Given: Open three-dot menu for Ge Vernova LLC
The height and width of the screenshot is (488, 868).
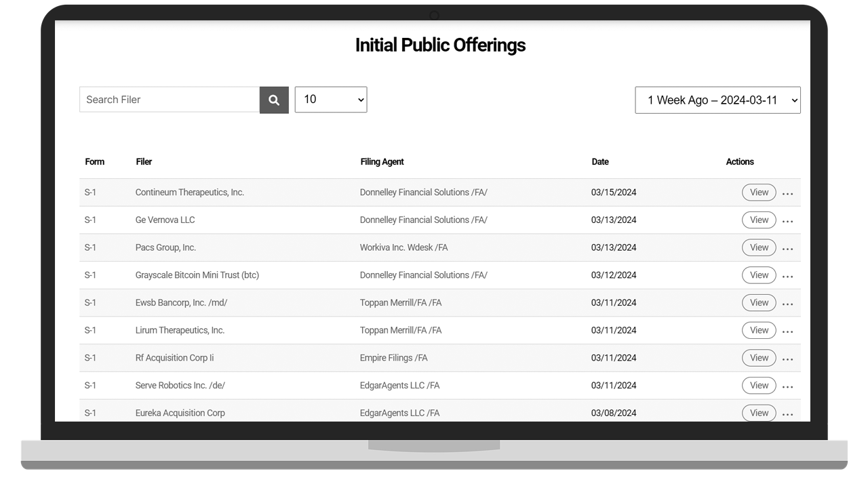Looking at the screenshot, I should coord(787,221).
